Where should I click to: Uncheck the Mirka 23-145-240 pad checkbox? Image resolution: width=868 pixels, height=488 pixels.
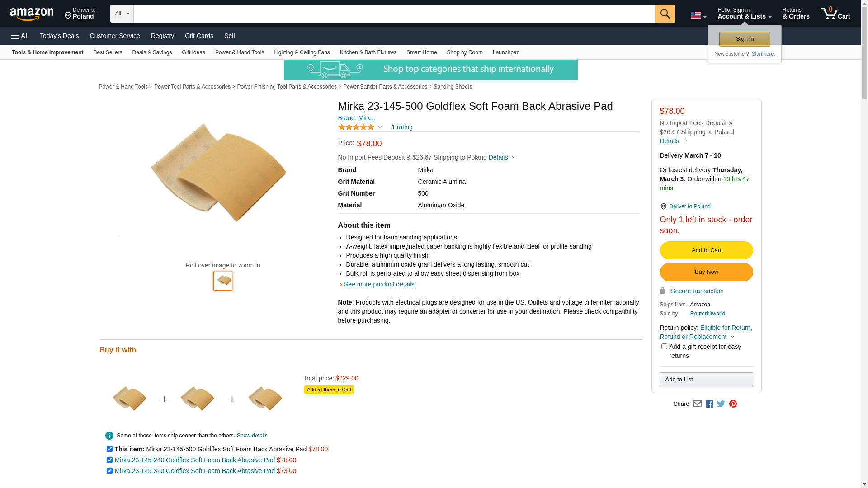(x=109, y=460)
